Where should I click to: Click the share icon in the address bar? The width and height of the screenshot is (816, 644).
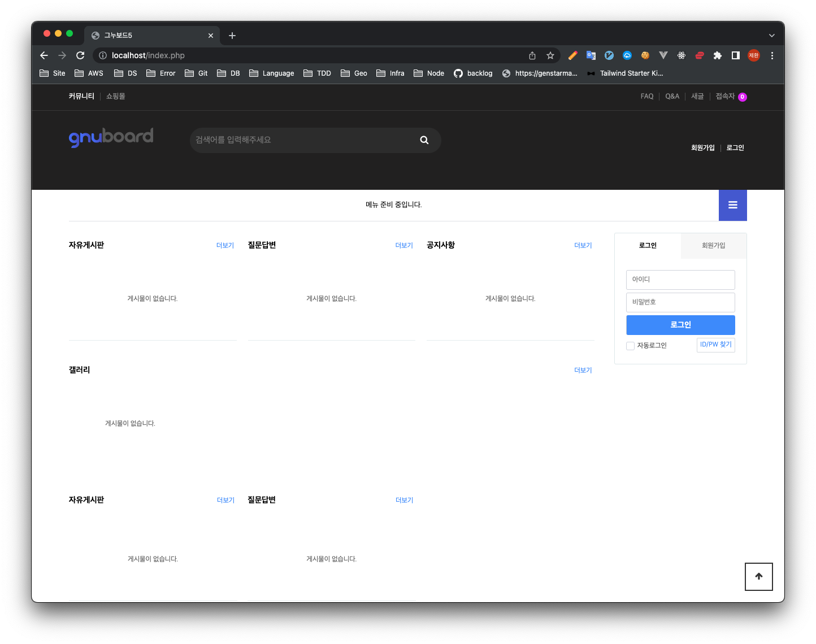[x=532, y=55]
